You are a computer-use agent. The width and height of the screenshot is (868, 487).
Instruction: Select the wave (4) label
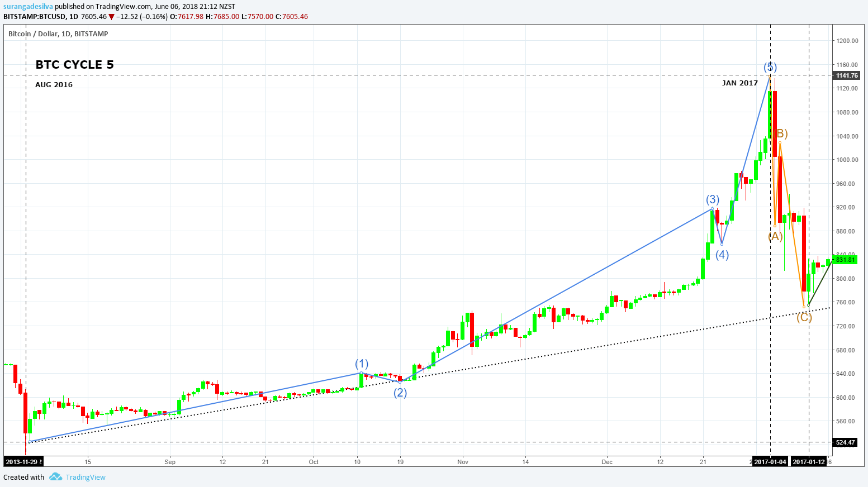point(722,255)
